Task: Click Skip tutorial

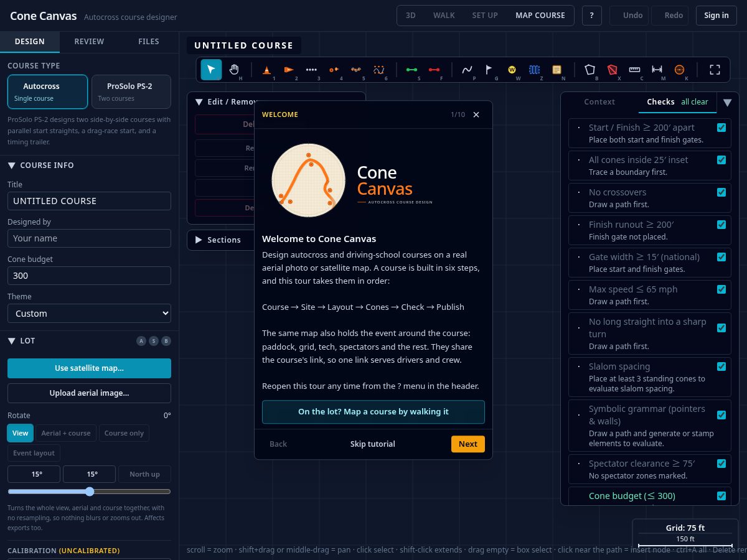Action: pyautogui.click(x=373, y=444)
